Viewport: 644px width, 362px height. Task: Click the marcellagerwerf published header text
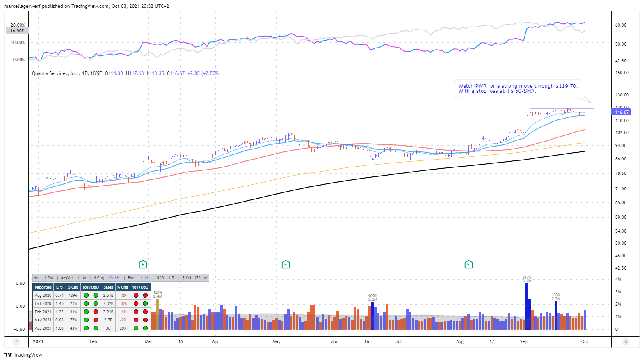[86, 6]
